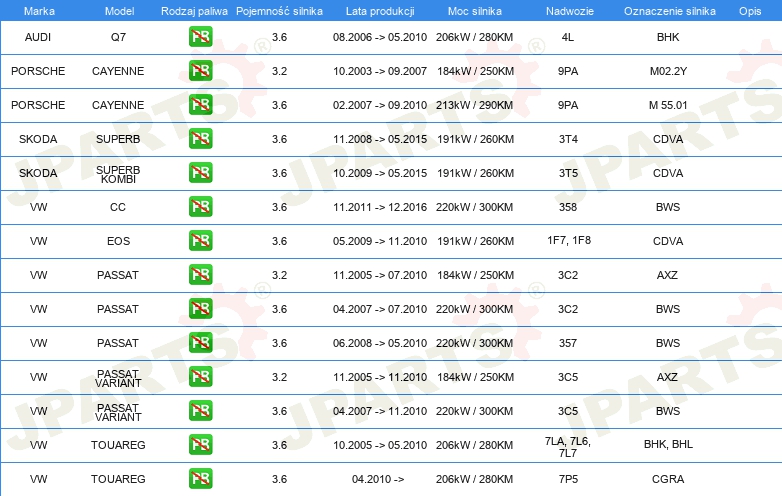Click body codes 7LA, 7L6, 7L7
The width and height of the screenshot is (782, 496).
point(568,447)
